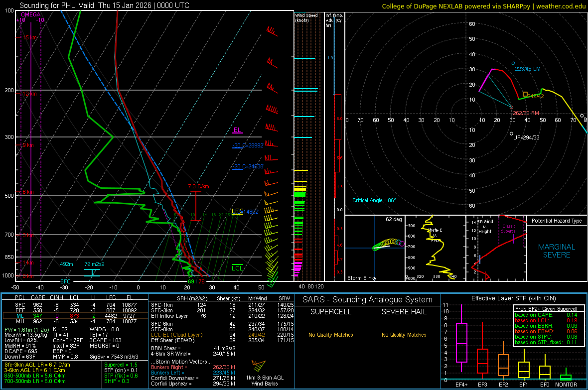Click the -20 C=24638' height label
588x390 pixels.
[x=248, y=166]
